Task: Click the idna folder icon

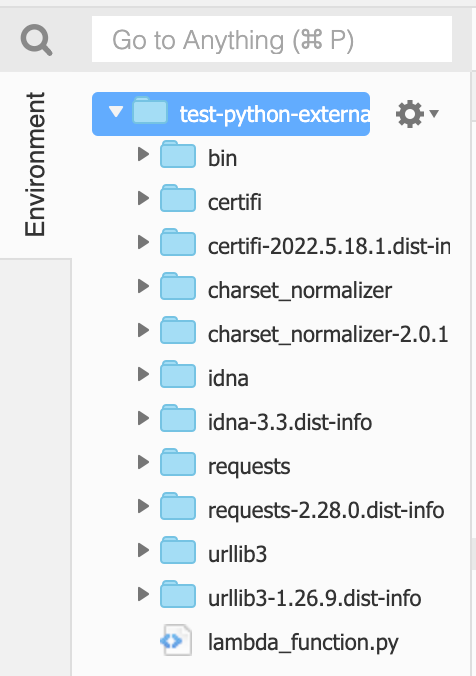Action: [178, 374]
